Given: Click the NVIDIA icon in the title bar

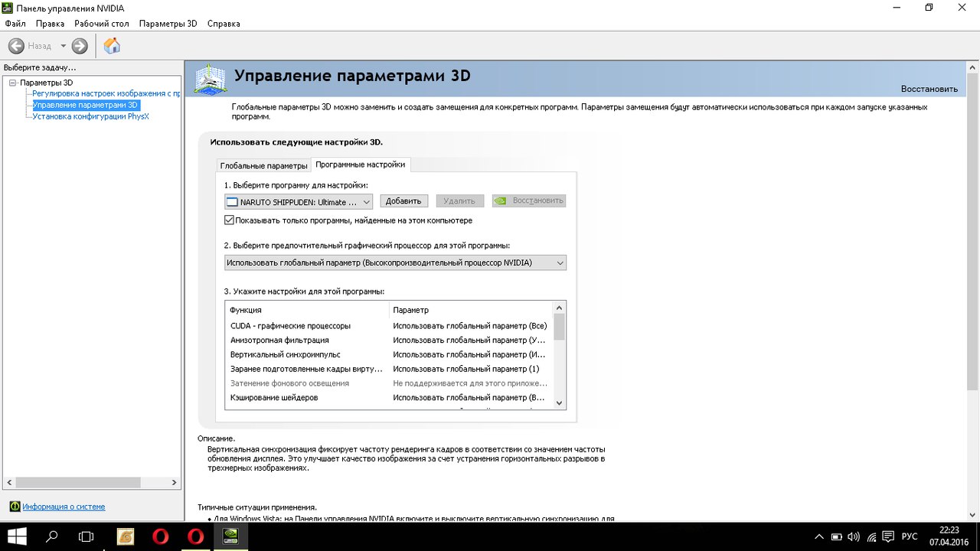Looking at the screenshot, I should click(8, 8).
